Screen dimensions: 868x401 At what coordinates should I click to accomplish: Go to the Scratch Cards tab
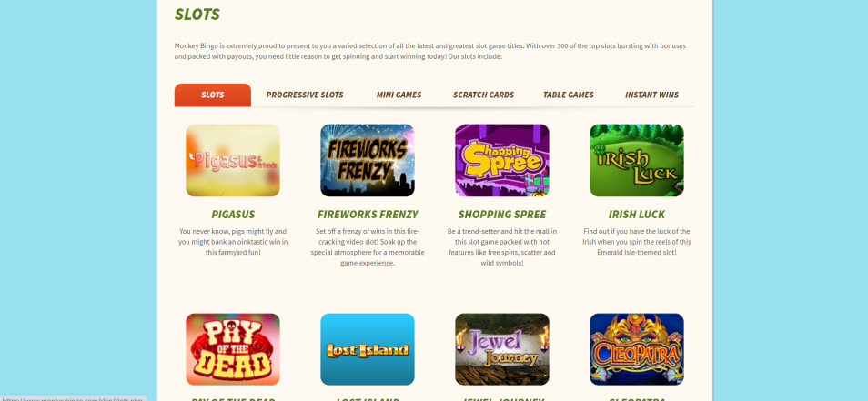(483, 95)
